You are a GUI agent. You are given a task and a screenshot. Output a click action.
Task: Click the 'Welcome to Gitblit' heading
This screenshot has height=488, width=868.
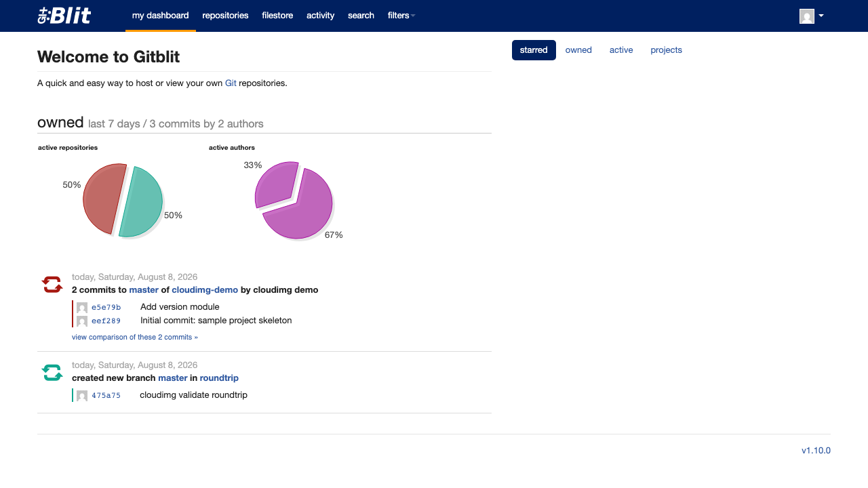point(108,57)
